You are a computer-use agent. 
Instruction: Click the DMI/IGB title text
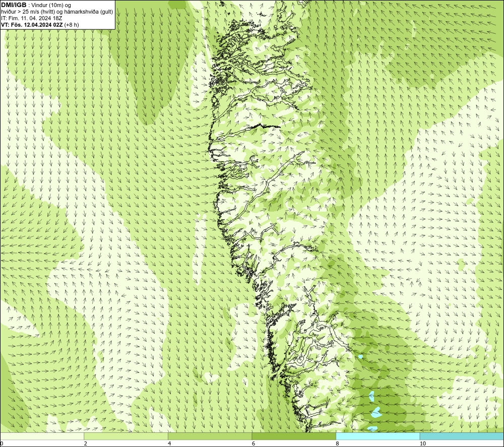(14, 5)
